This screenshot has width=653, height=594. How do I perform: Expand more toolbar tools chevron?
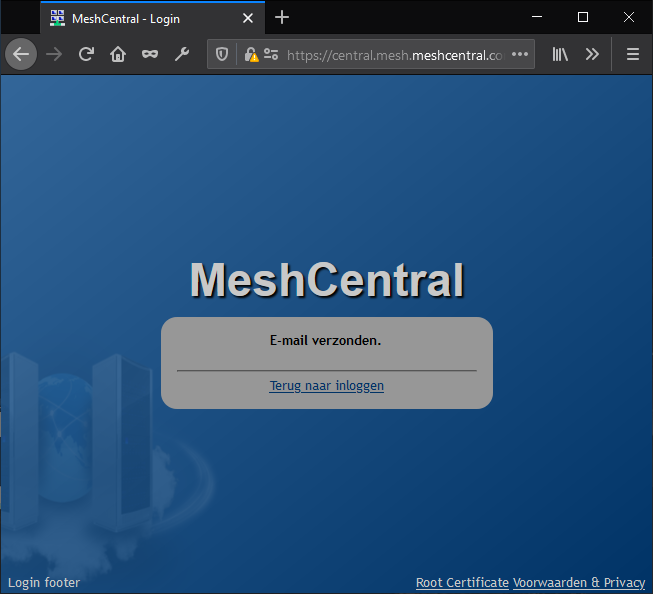592,54
